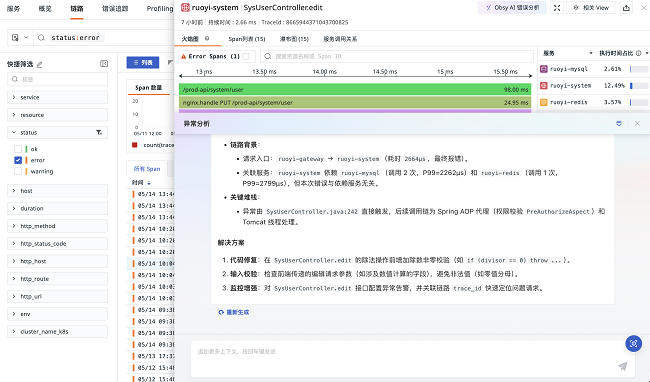Check the warning status checkbox

coord(18,171)
